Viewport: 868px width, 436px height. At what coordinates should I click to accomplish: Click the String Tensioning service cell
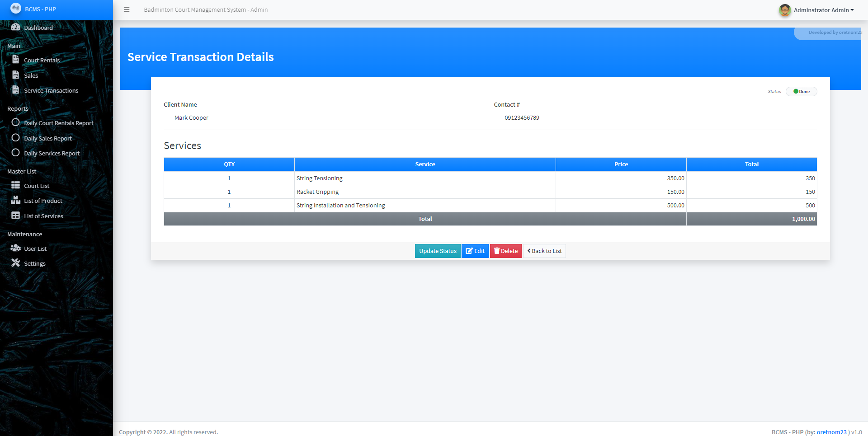tap(425, 178)
